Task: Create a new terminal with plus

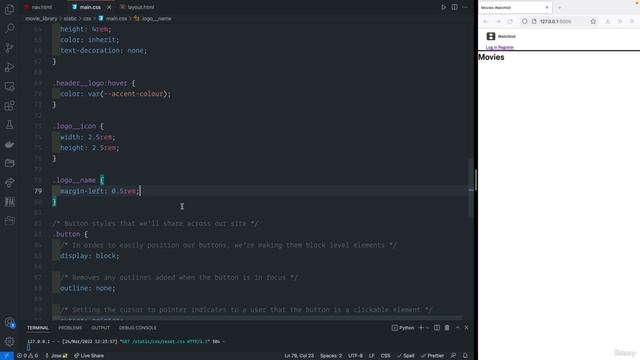Action: click(x=421, y=328)
